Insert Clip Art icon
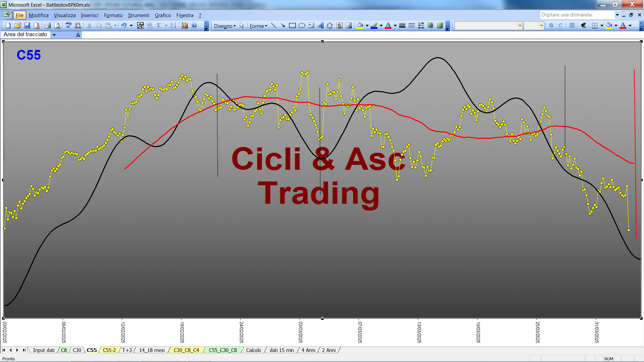Viewport: 644px width, 362px height. click(339, 26)
